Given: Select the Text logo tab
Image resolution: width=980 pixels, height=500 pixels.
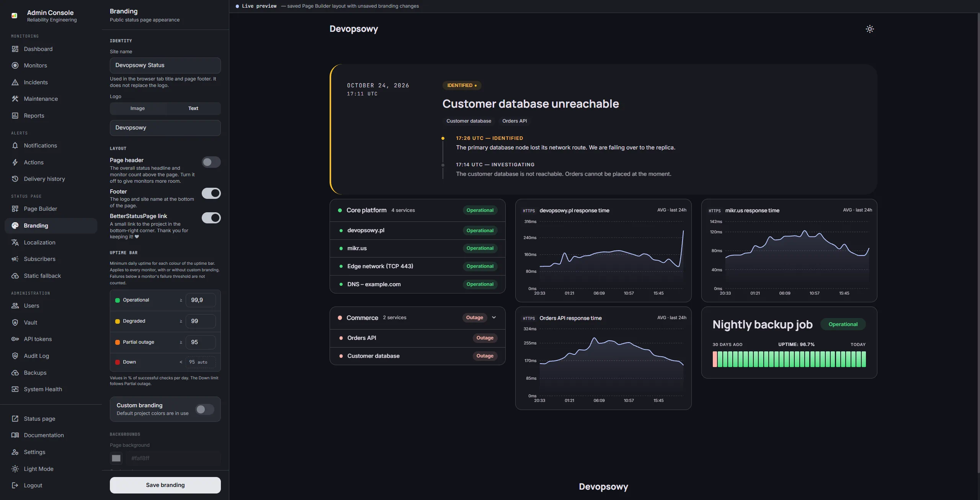Looking at the screenshot, I should [x=193, y=108].
